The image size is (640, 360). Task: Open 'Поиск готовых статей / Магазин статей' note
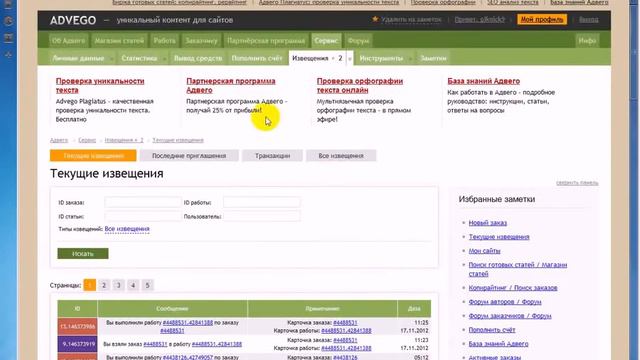[518, 269]
